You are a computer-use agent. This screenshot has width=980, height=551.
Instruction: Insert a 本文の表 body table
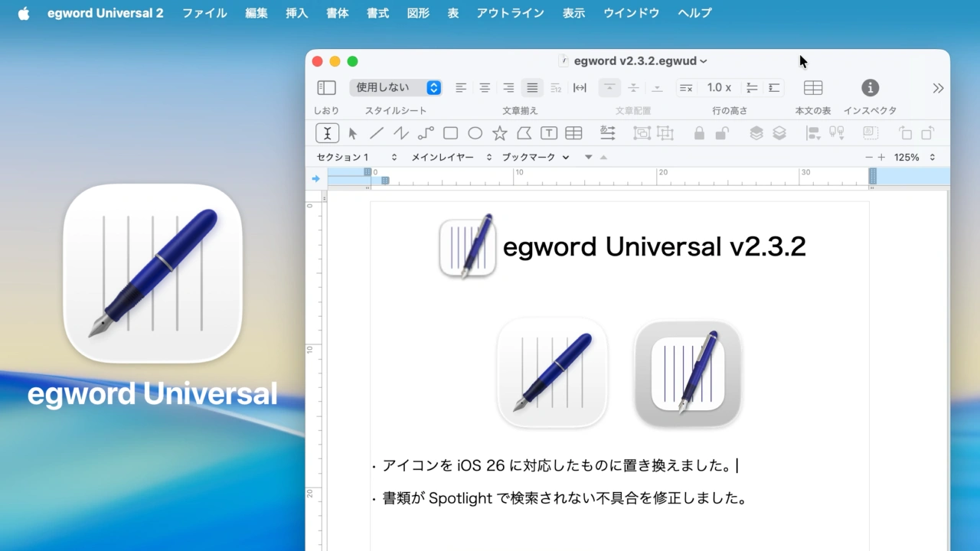813,88
